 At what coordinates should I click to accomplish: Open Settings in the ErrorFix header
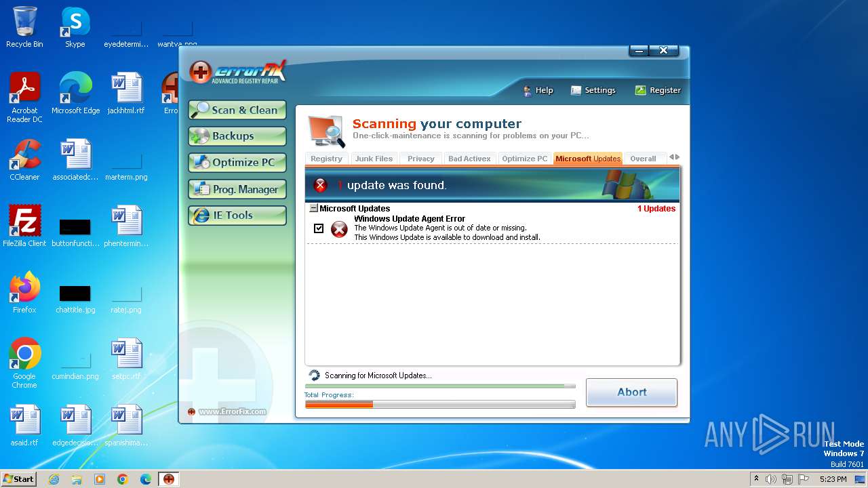coord(593,90)
